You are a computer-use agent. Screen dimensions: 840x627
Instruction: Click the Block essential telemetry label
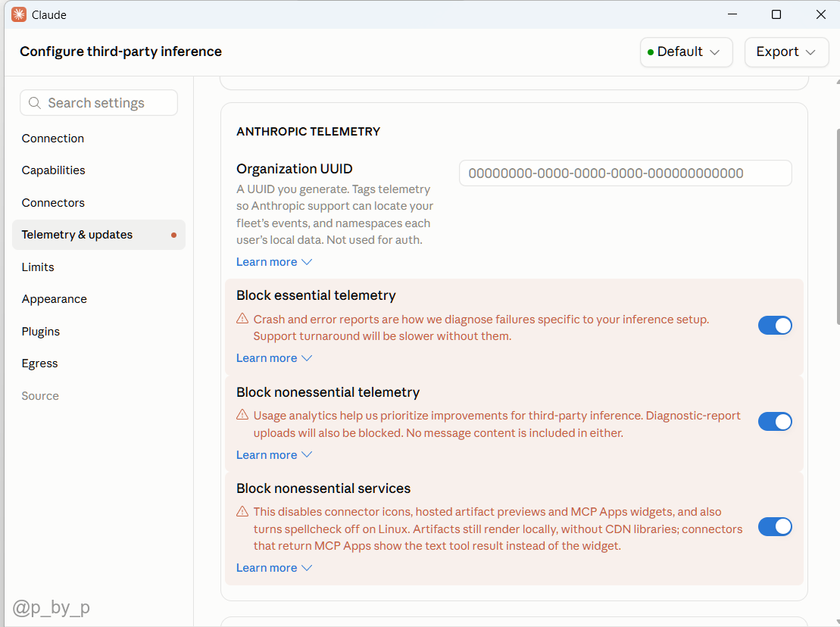pyautogui.click(x=316, y=295)
